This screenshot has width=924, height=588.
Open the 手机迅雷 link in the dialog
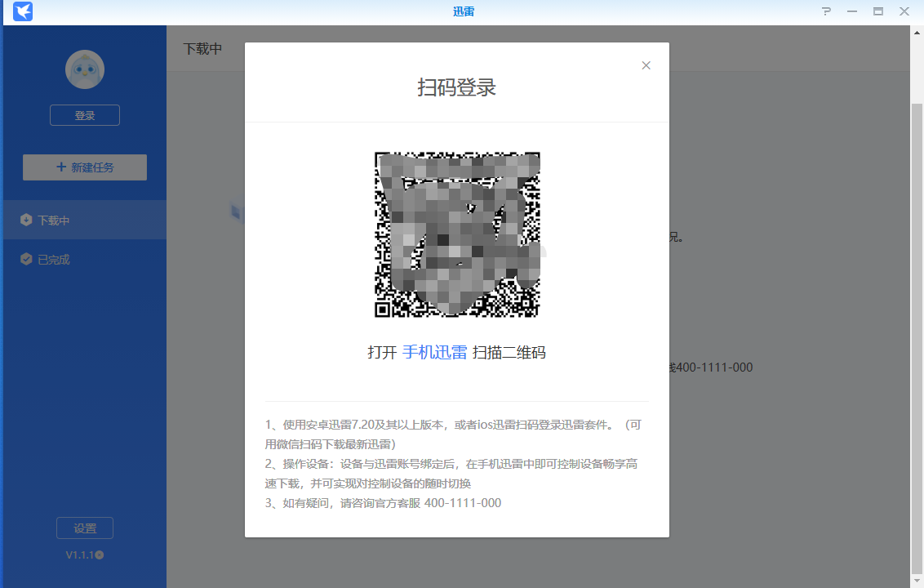(x=434, y=352)
